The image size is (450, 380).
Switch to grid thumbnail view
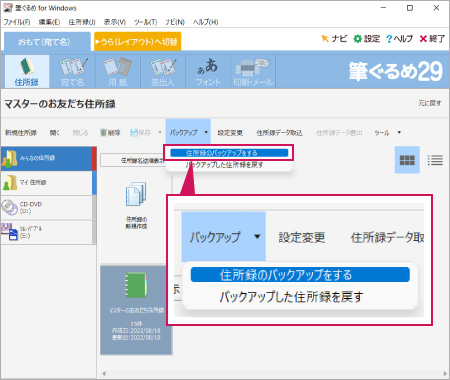(x=407, y=160)
